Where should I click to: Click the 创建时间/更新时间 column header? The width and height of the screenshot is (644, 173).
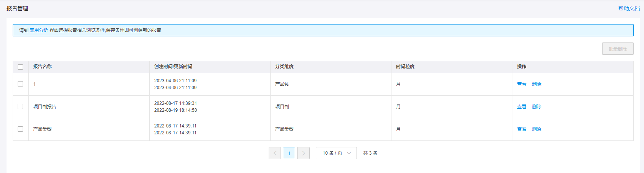pyautogui.click(x=173, y=67)
